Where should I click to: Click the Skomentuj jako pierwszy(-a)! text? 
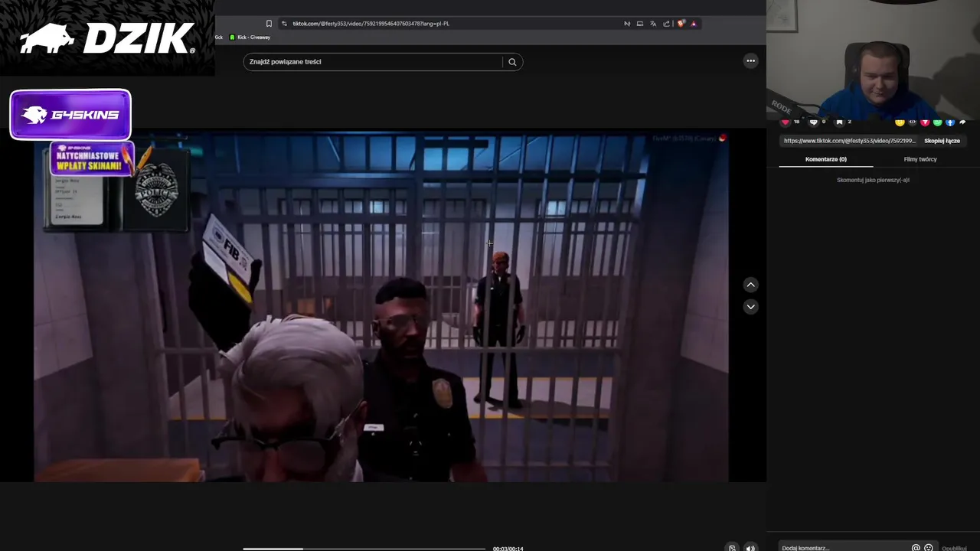(873, 180)
